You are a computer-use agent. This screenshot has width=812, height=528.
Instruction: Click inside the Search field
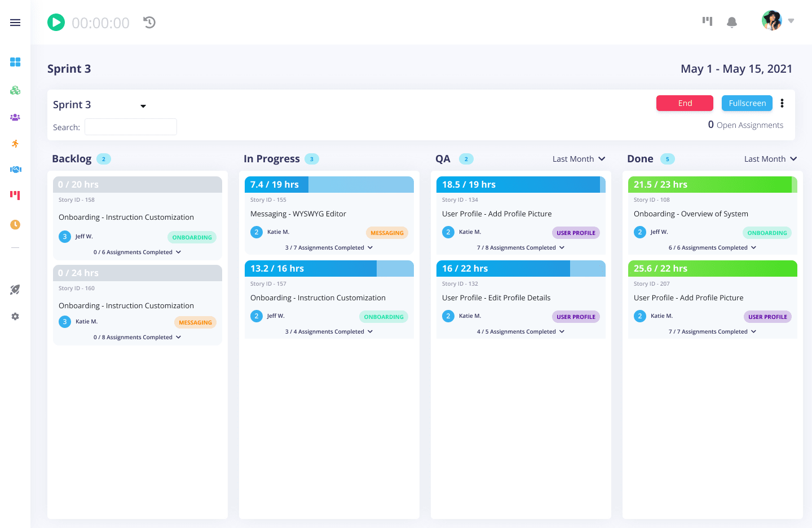point(130,127)
